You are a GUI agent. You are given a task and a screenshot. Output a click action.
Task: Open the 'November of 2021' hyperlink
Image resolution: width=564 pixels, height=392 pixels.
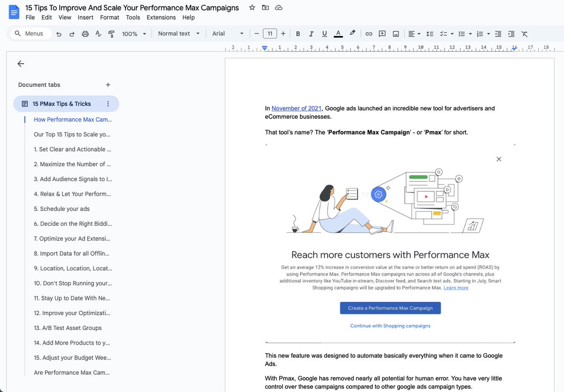point(296,108)
